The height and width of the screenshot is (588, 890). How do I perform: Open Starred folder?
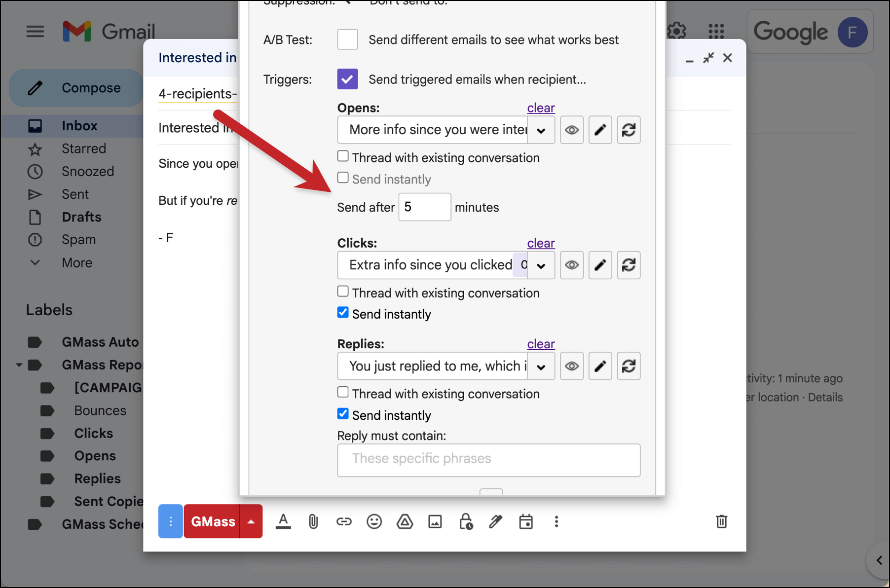click(x=84, y=148)
